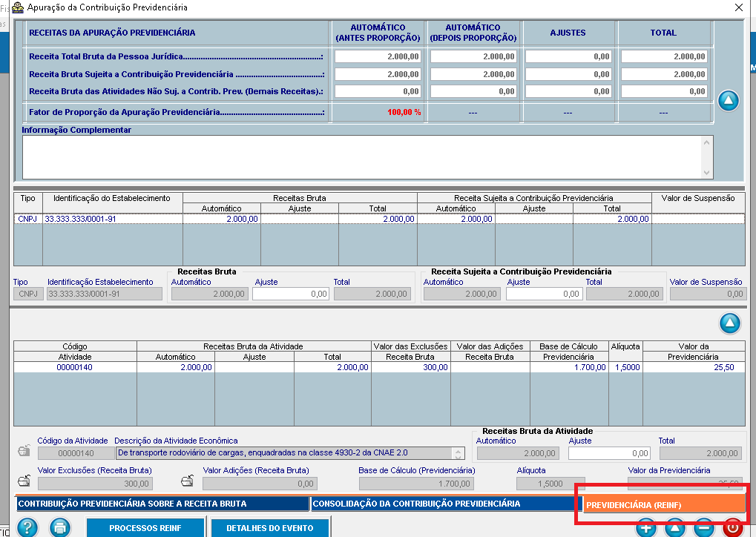Viewport: 756px width, 537px height.
Task: Click scrollbar down arrow in Informação Complementar
Action: [706, 173]
